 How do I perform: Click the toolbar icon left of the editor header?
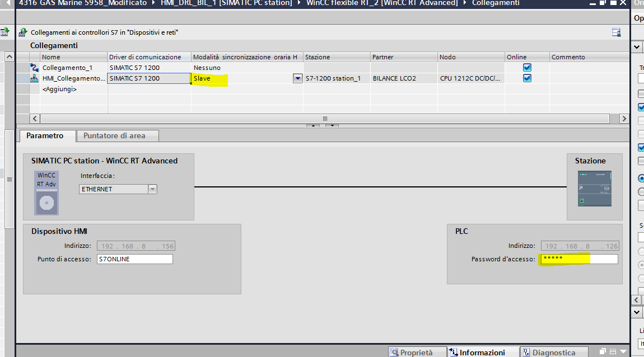[x=4, y=32]
